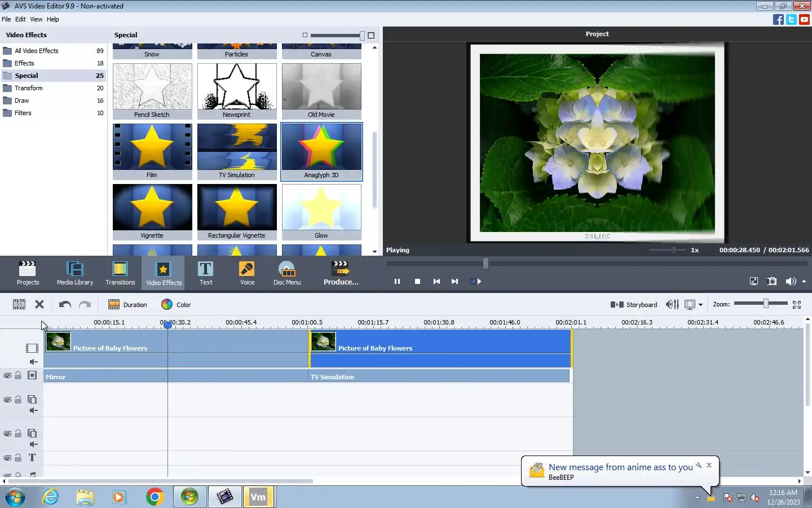812x508 pixels.
Task: Switch preview to full screen mode
Action: coord(754,281)
